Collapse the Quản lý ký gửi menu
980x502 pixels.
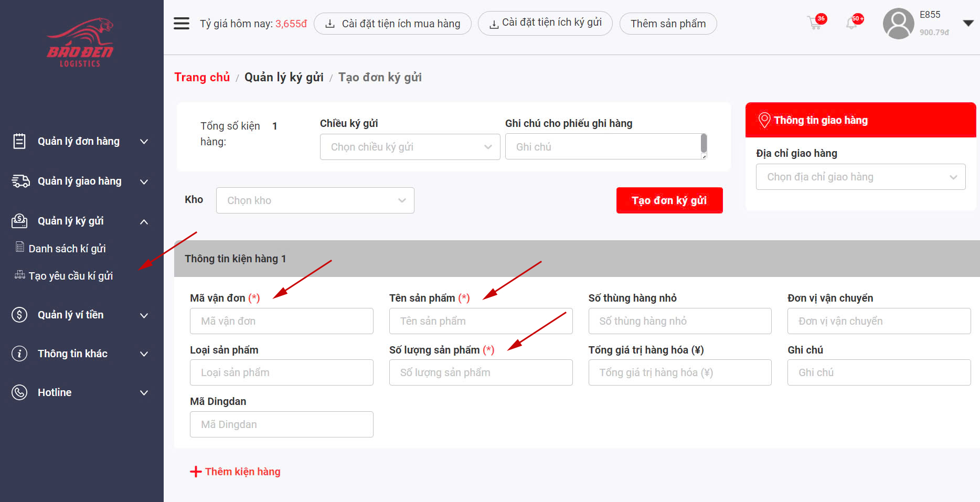[144, 221]
